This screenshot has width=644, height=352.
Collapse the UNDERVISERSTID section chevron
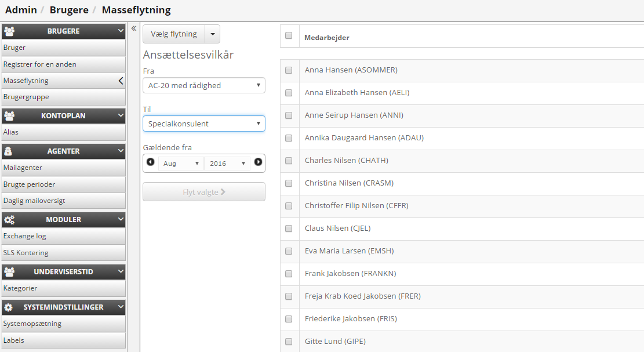[121, 271]
